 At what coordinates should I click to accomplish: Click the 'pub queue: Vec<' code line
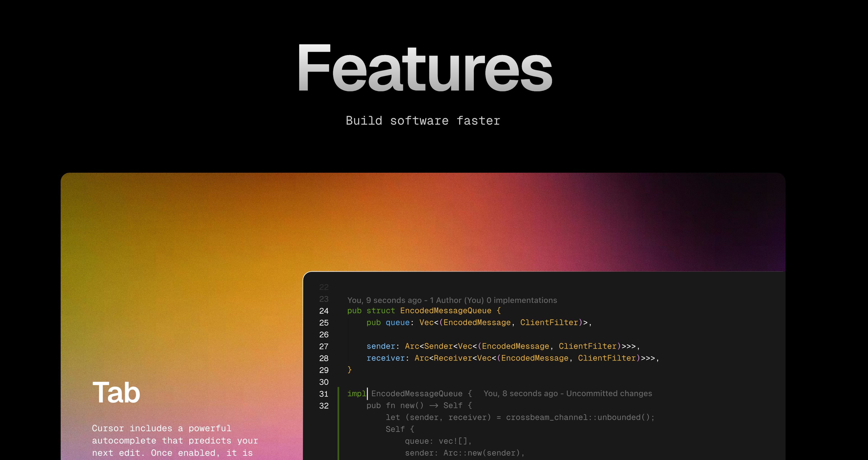(x=479, y=322)
